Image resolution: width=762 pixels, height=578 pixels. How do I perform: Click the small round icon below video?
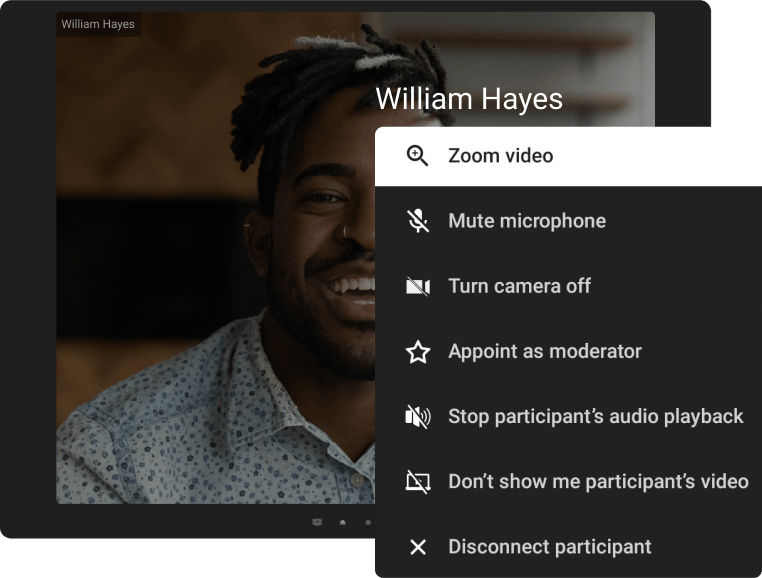367,521
